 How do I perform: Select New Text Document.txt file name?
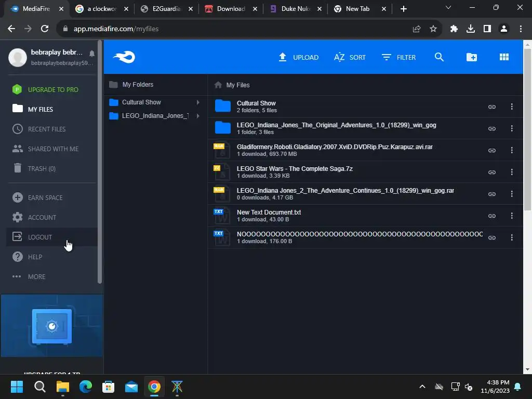pyautogui.click(x=269, y=212)
